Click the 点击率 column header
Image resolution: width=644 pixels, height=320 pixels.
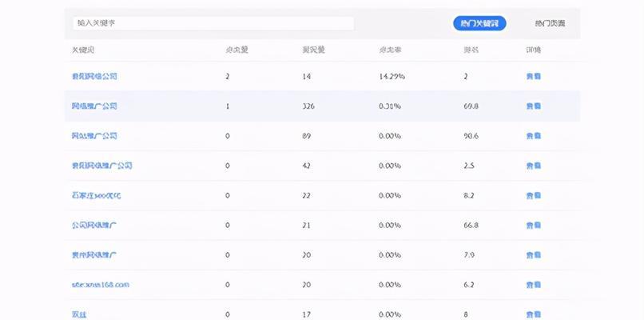click(390, 50)
